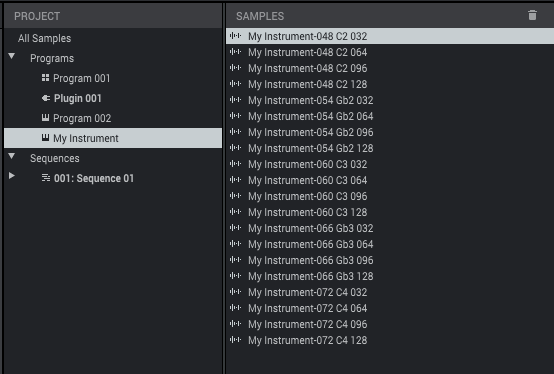The image size is (554, 374).
Task: Click waveform icon of My Instrument-048 C2 032
Action: (235, 36)
